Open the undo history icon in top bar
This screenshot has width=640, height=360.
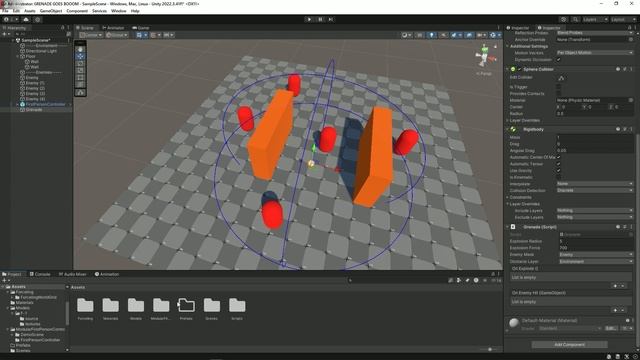click(x=564, y=19)
